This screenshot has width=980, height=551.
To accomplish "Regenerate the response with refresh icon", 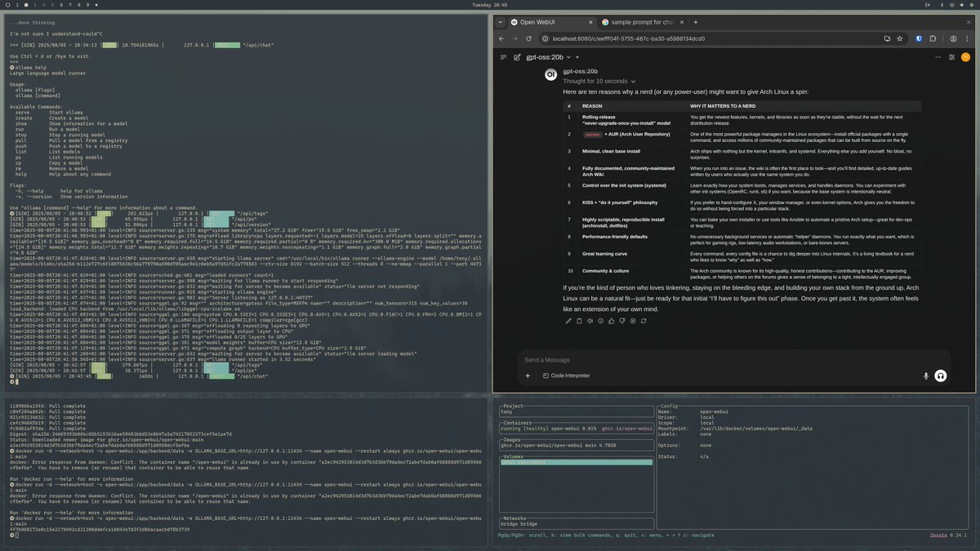I will (644, 321).
